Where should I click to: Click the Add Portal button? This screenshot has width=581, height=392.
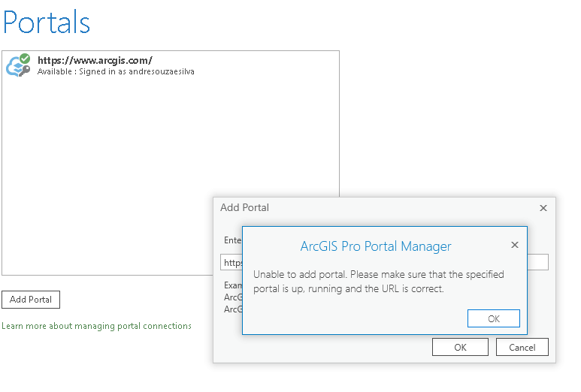(31, 300)
